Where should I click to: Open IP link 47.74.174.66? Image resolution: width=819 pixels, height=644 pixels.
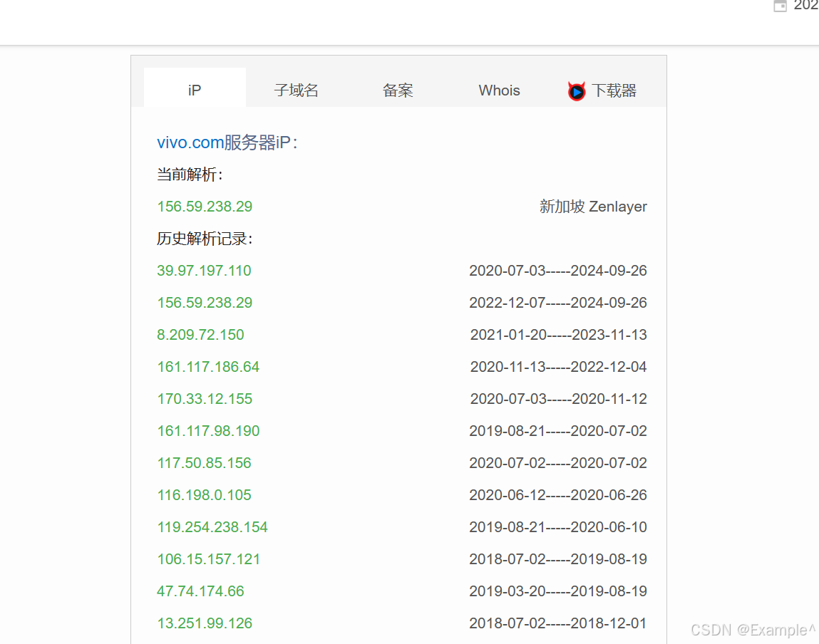[200, 591]
